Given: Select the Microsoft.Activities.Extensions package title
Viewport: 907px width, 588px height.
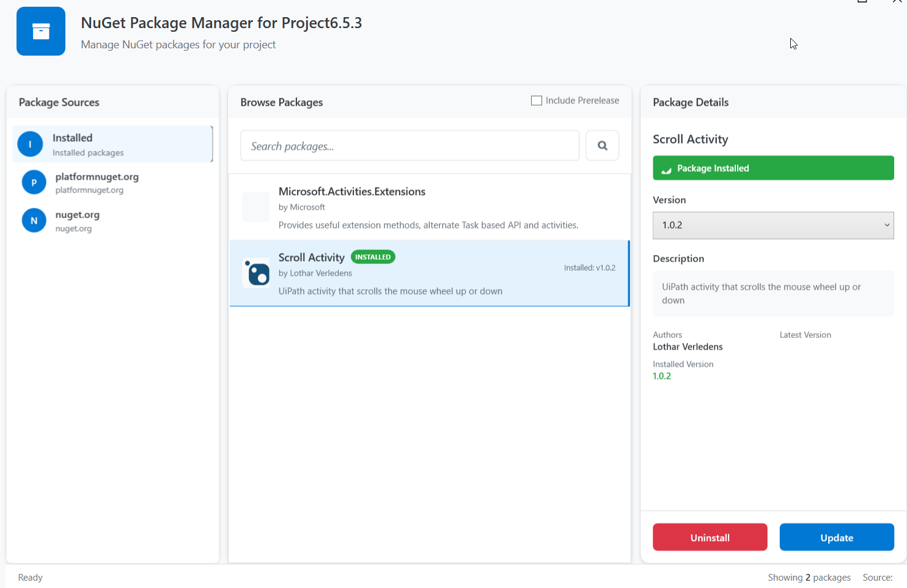Looking at the screenshot, I should 352,191.
